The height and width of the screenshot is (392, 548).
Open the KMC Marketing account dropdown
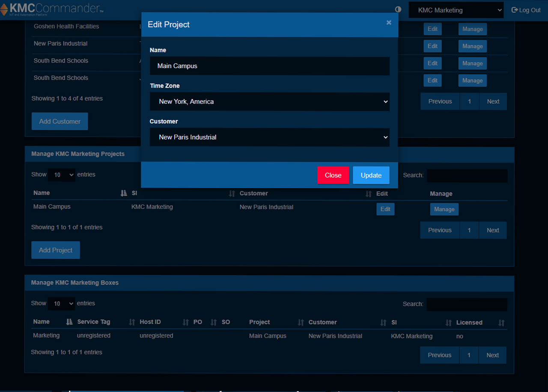pos(456,10)
